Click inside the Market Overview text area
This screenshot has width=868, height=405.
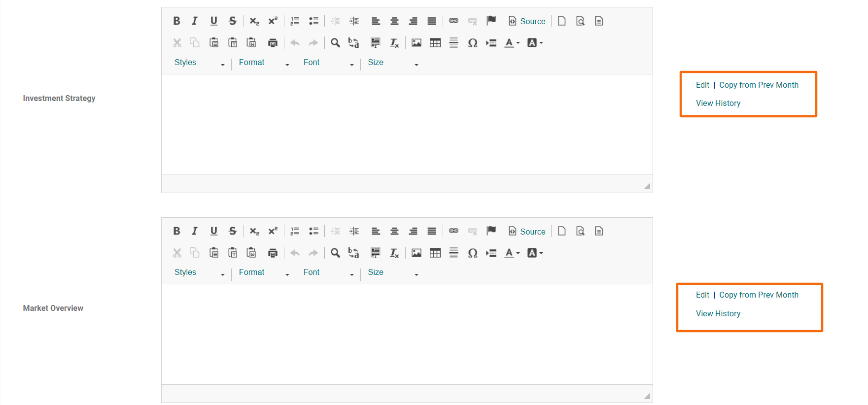407,334
